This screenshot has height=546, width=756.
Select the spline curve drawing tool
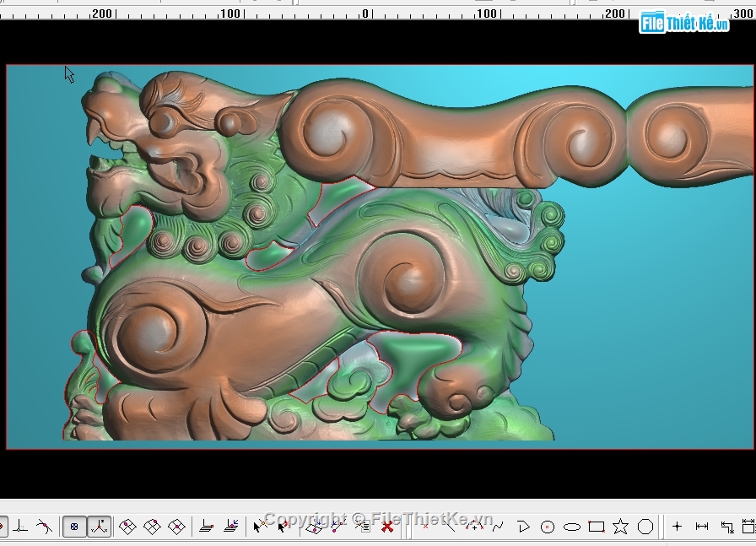(498, 527)
